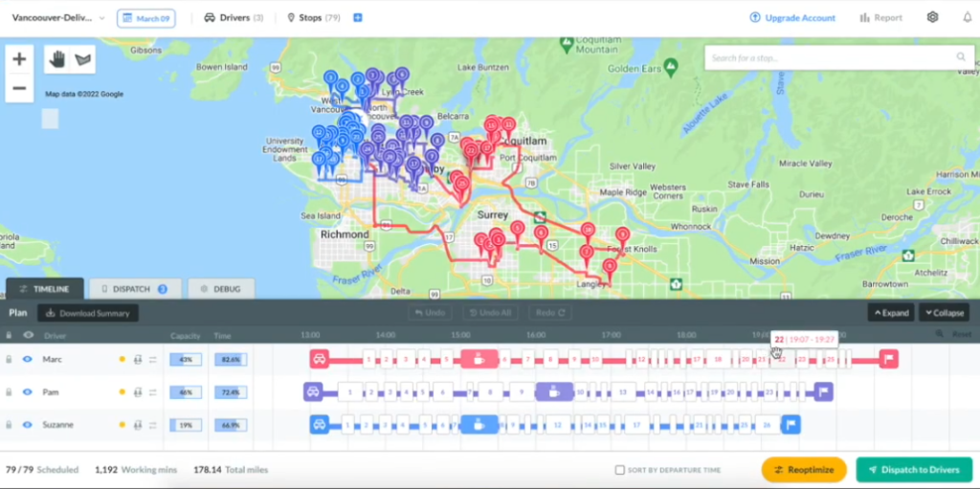Click Marc's 43% capacity bar
980x489 pixels.
[x=186, y=360]
